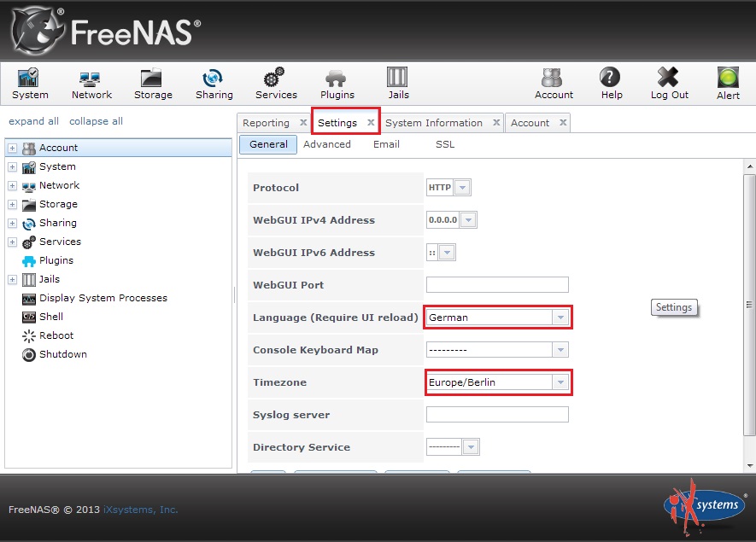Image resolution: width=756 pixels, height=542 pixels.
Task: Open the Services toolbar icon
Action: tap(276, 84)
